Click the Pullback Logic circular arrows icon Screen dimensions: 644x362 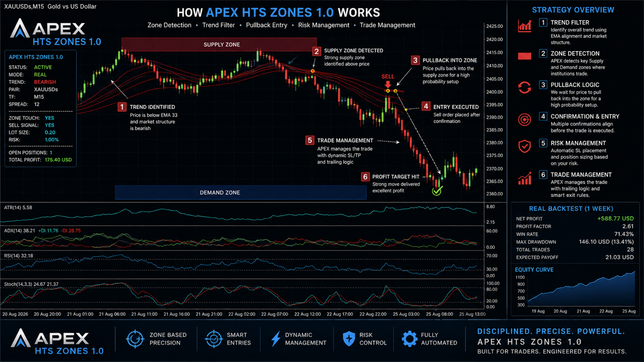tap(525, 88)
